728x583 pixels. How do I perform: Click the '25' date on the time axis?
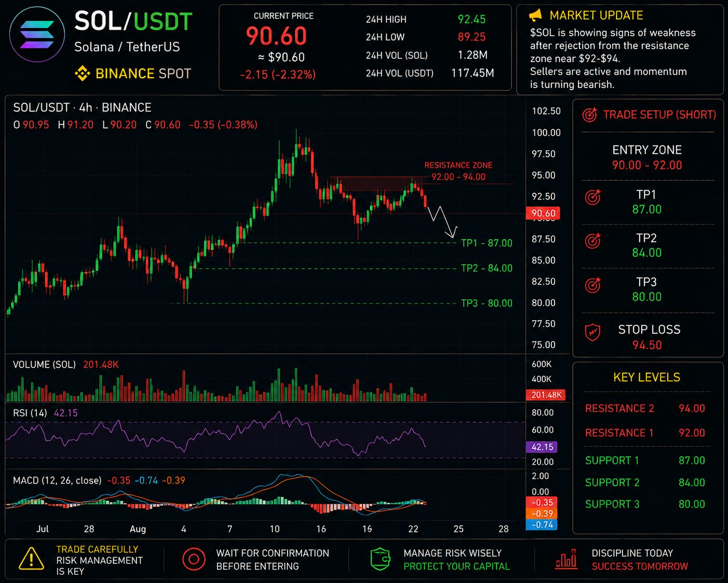pyautogui.click(x=459, y=529)
